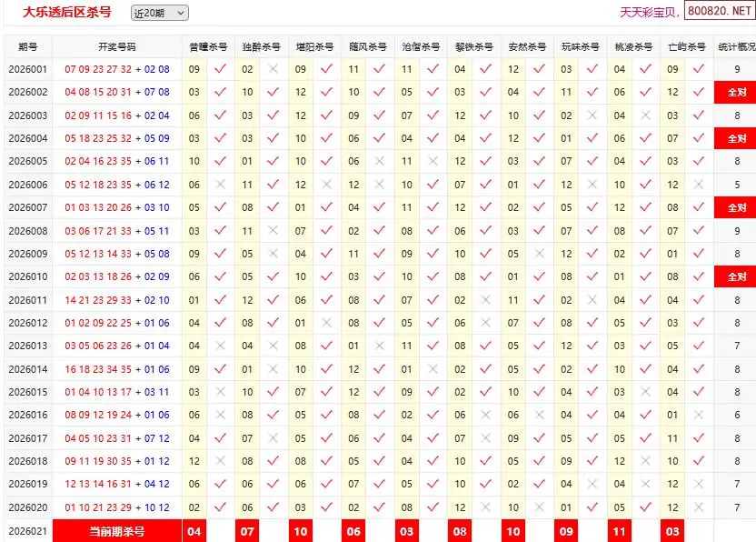Click the red 全对 badge in row 2026010
This screenshot has height=542, width=756.
[x=736, y=276]
